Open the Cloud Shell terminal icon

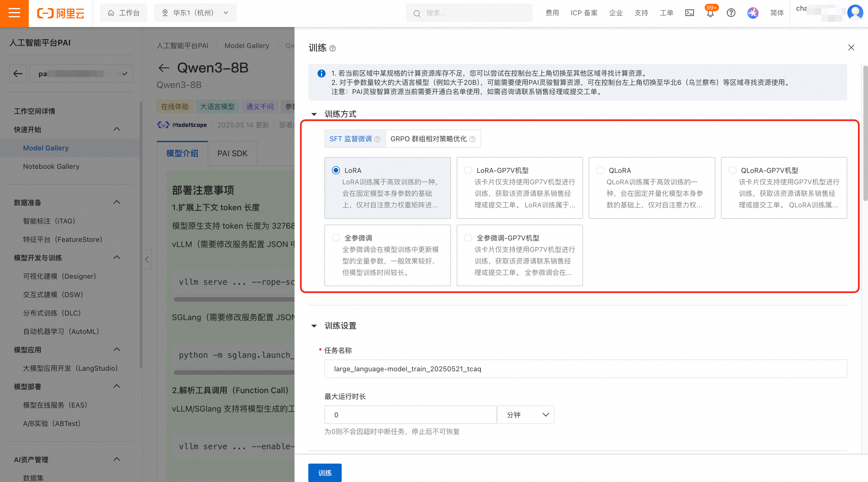pyautogui.click(x=689, y=13)
